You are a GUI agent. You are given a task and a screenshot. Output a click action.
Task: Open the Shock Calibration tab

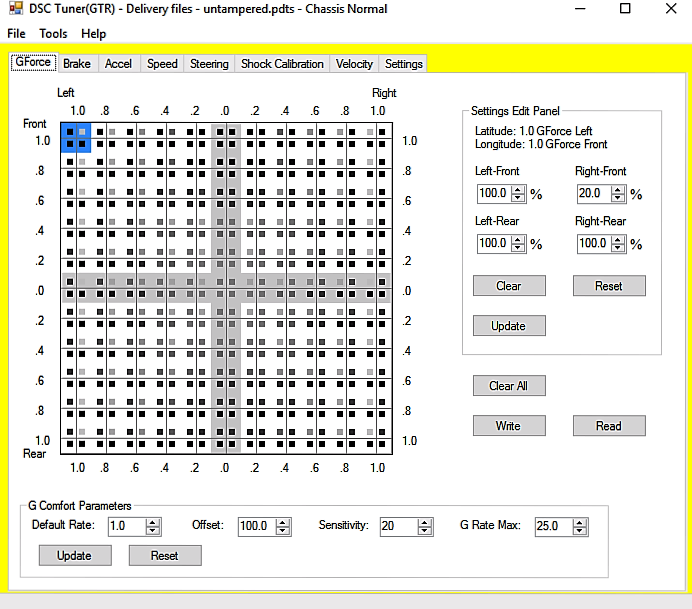(x=282, y=64)
